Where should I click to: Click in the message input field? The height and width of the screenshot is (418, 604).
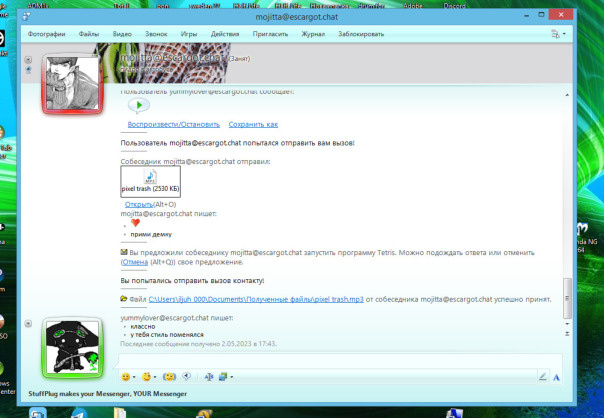point(341,361)
